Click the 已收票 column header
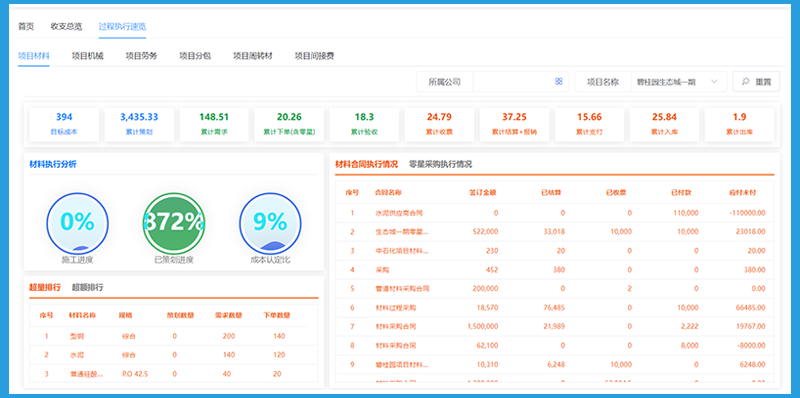Viewport: 800px width, 398px height. 616,193
